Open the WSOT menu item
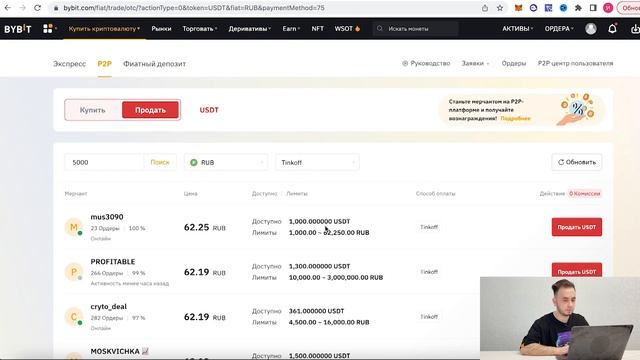Viewport: 640px width, 360px height. 347,29
